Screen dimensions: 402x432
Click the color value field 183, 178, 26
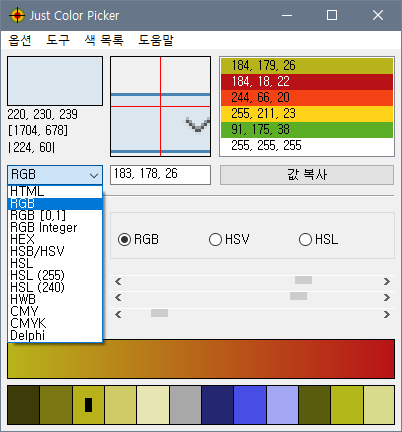[160, 175]
